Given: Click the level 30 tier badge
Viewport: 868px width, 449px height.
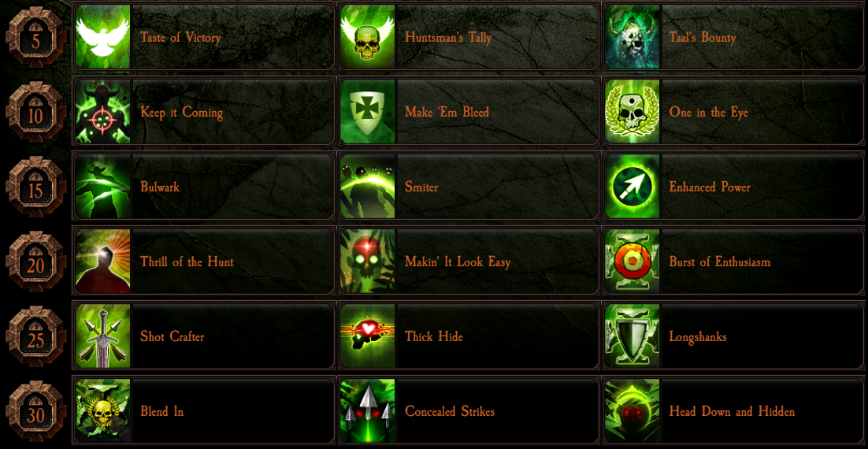Looking at the screenshot, I should click(36, 411).
